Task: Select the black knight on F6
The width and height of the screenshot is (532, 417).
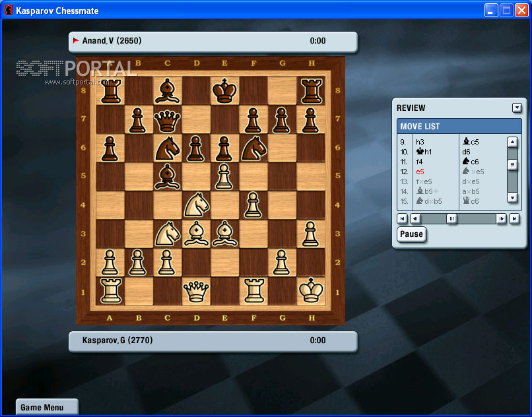Action: pyautogui.click(x=253, y=148)
